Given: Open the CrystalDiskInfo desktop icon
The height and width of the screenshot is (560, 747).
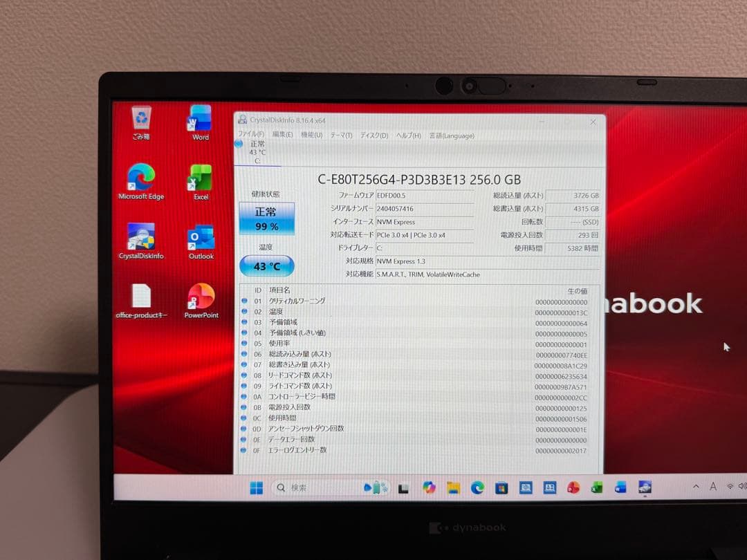Looking at the screenshot, I should [x=141, y=235].
